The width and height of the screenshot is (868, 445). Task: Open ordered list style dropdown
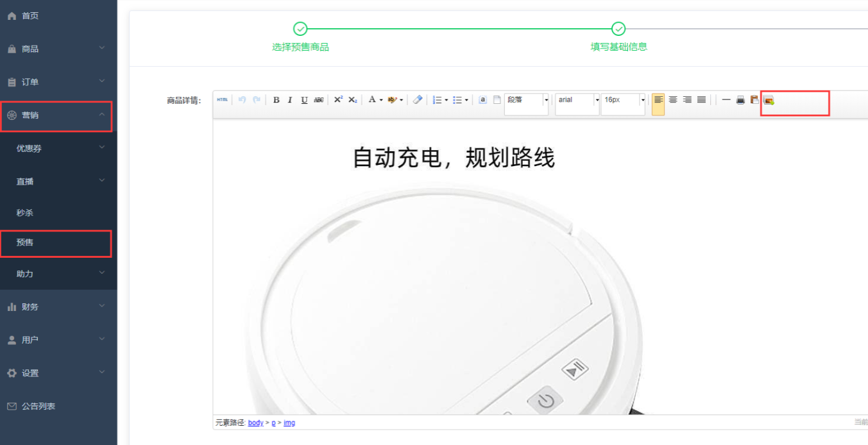click(447, 100)
